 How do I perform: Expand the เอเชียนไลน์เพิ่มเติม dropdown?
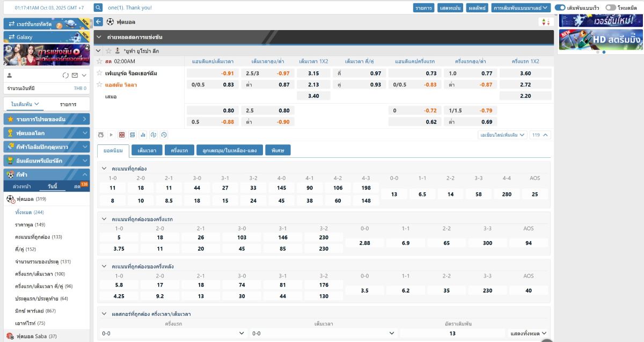pos(502,135)
